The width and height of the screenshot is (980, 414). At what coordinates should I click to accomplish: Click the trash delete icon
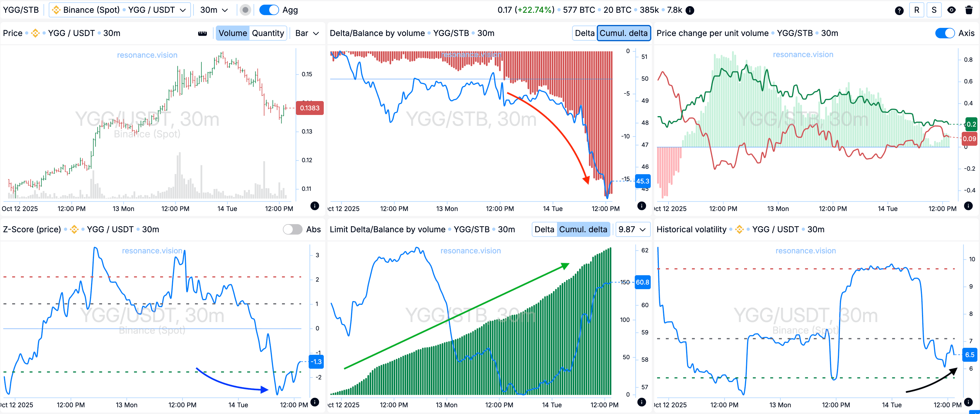[969, 10]
